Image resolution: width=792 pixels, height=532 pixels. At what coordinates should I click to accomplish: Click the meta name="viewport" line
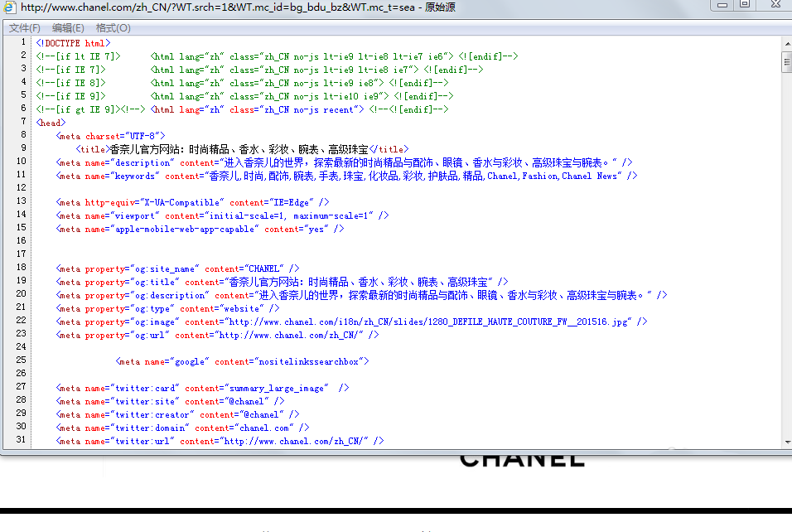point(222,215)
